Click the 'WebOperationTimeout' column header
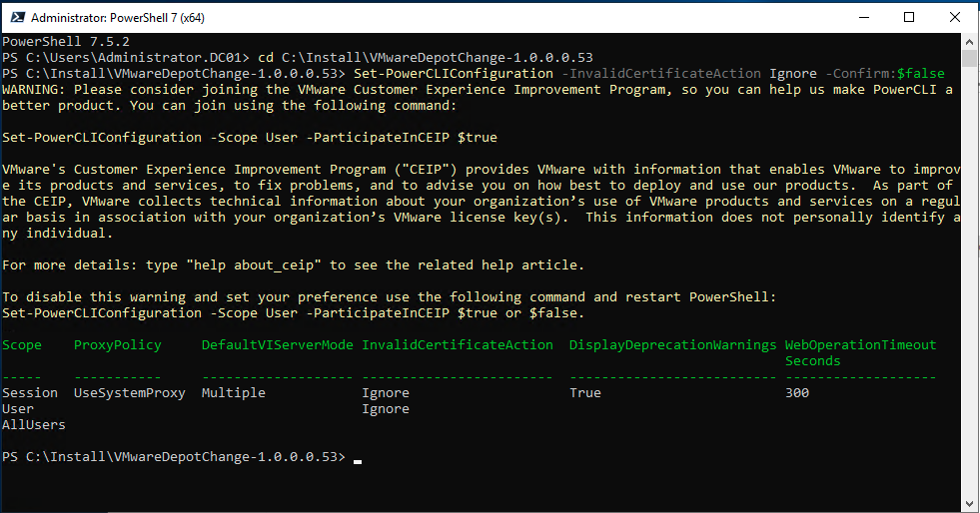980x513 pixels. [860, 345]
